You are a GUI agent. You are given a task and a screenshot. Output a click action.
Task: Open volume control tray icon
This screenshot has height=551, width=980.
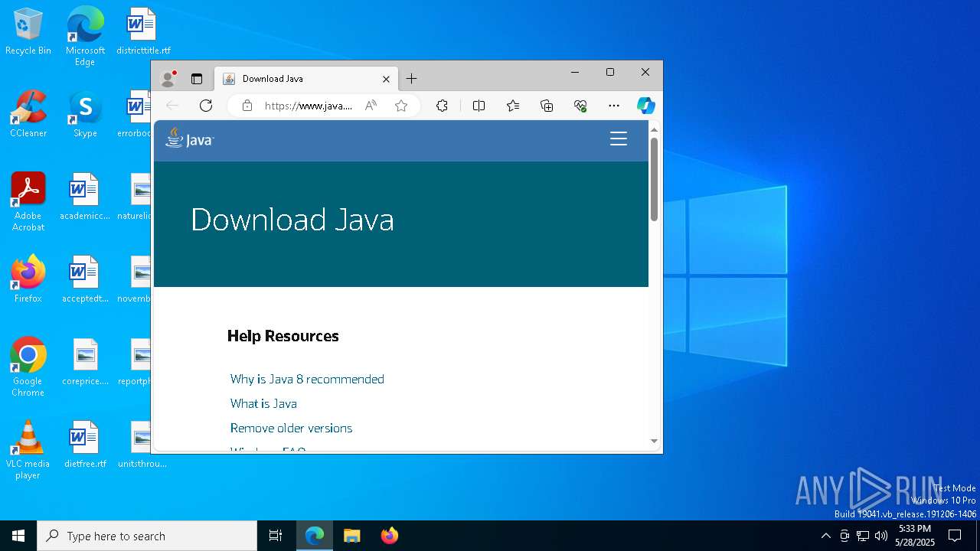coord(881,536)
